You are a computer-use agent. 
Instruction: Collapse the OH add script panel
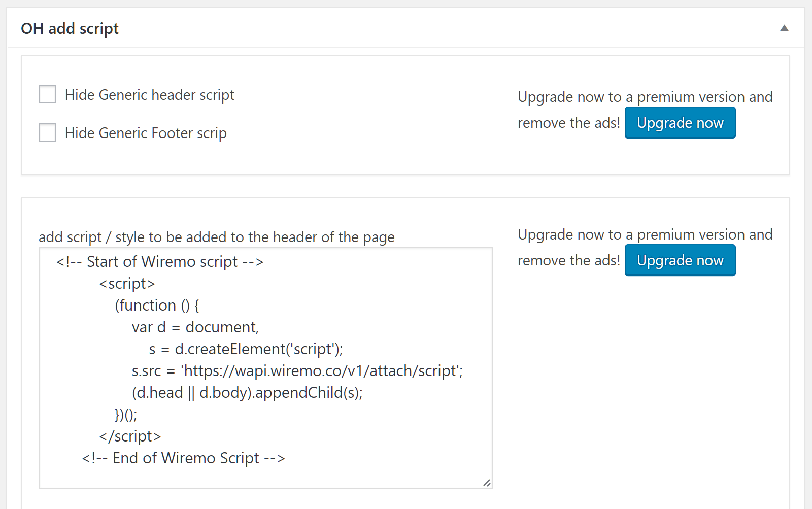pyautogui.click(x=784, y=28)
